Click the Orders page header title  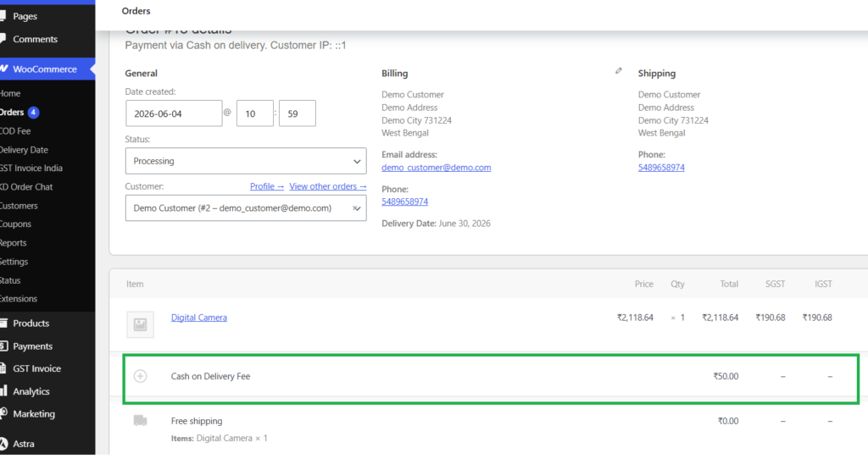pos(136,11)
